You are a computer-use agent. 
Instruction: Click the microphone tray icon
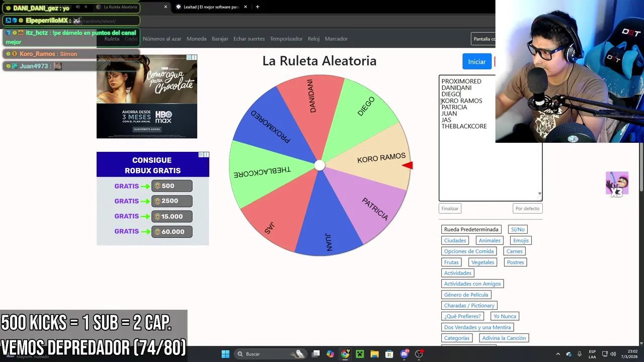(580, 354)
